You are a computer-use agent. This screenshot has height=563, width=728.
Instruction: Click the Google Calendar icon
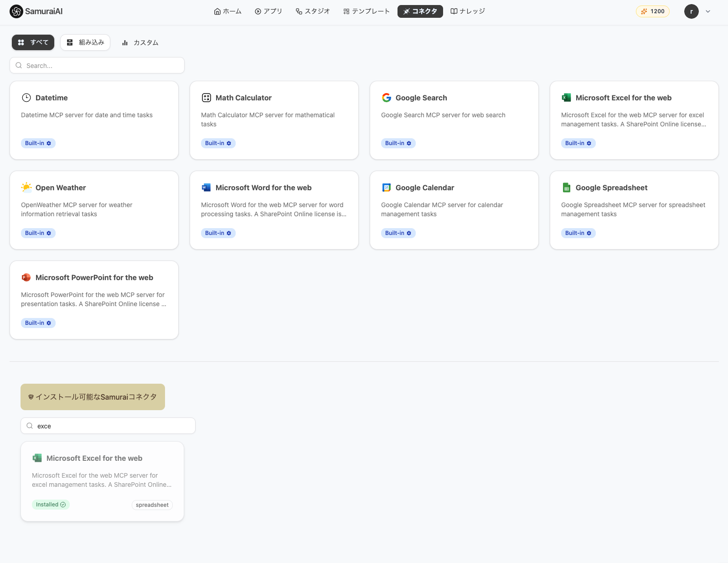click(x=387, y=188)
